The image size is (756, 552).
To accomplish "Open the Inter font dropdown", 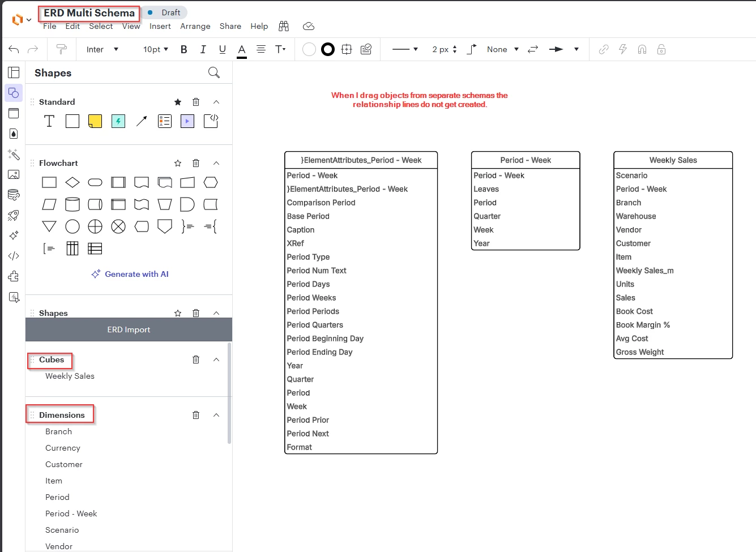I will coord(102,49).
